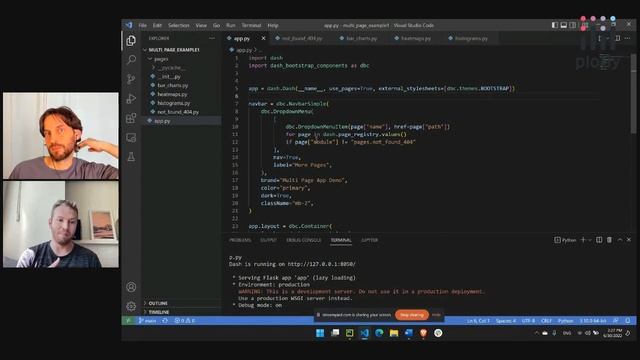The image size is (640, 360).
Task: Expand the OUTLINE section
Action: 158,303
